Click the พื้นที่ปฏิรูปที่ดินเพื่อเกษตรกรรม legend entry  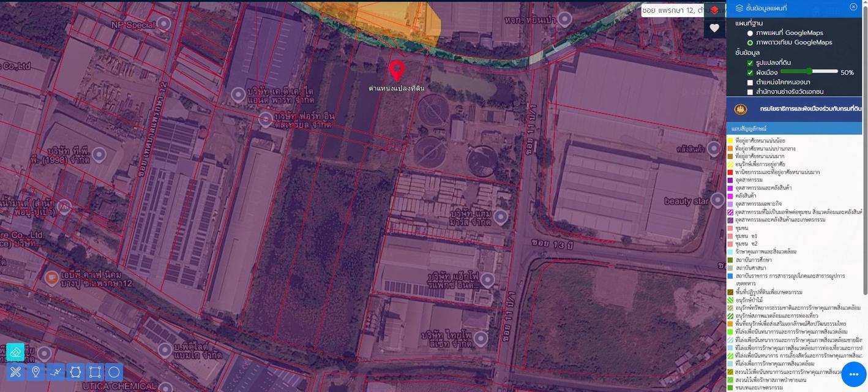pos(769,292)
